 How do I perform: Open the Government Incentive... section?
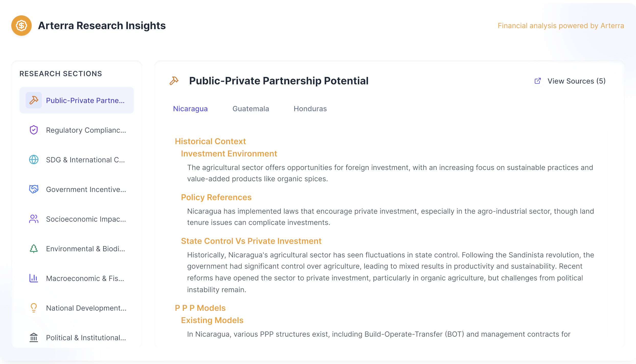[77, 189]
